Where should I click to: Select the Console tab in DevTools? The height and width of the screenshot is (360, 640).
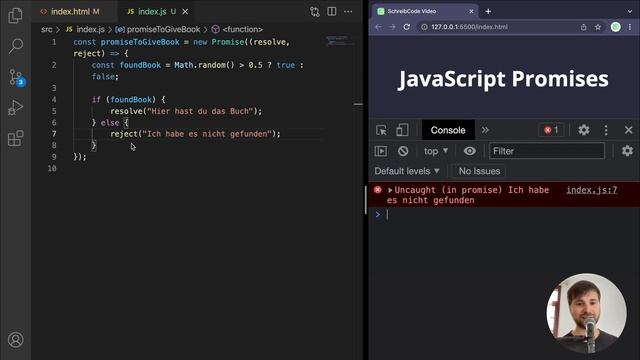(x=448, y=130)
